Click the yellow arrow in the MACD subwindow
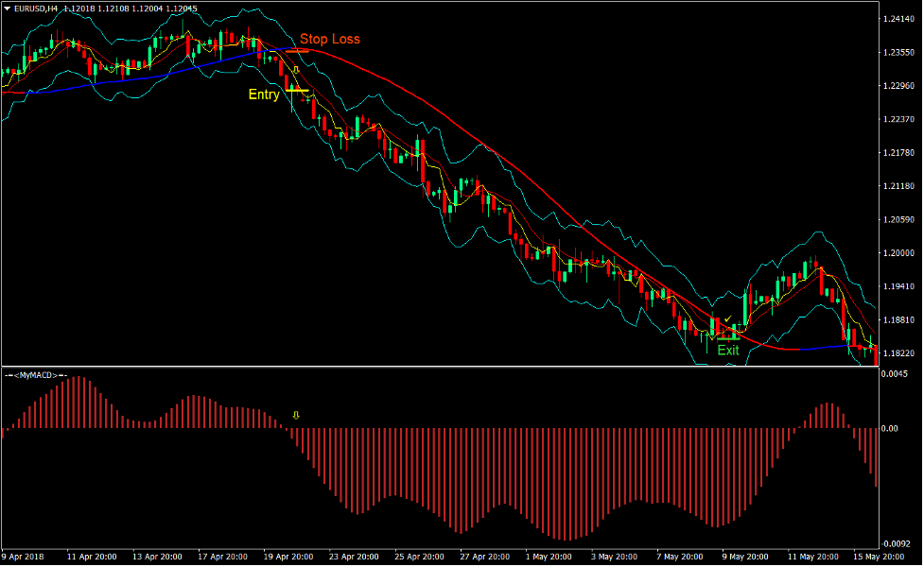The image size is (924, 567). pyautogui.click(x=297, y=414)
